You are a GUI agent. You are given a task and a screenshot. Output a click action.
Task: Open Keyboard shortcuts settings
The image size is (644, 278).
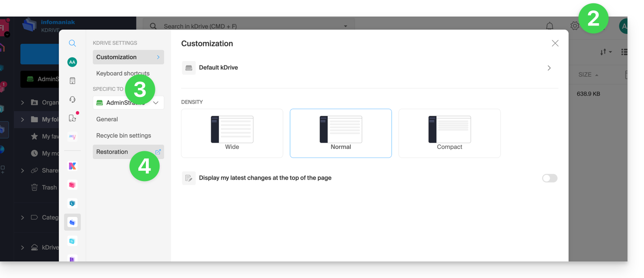pos(123,74)
